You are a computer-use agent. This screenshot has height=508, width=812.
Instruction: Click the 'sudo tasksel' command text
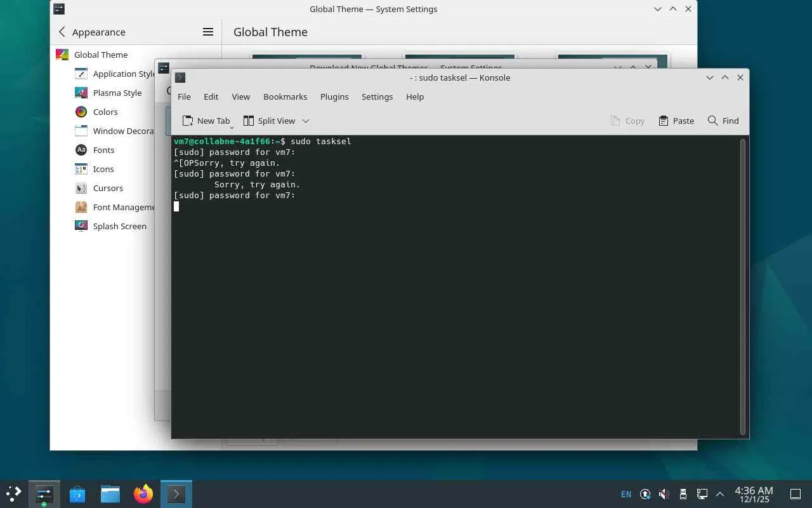coord(321,141)
